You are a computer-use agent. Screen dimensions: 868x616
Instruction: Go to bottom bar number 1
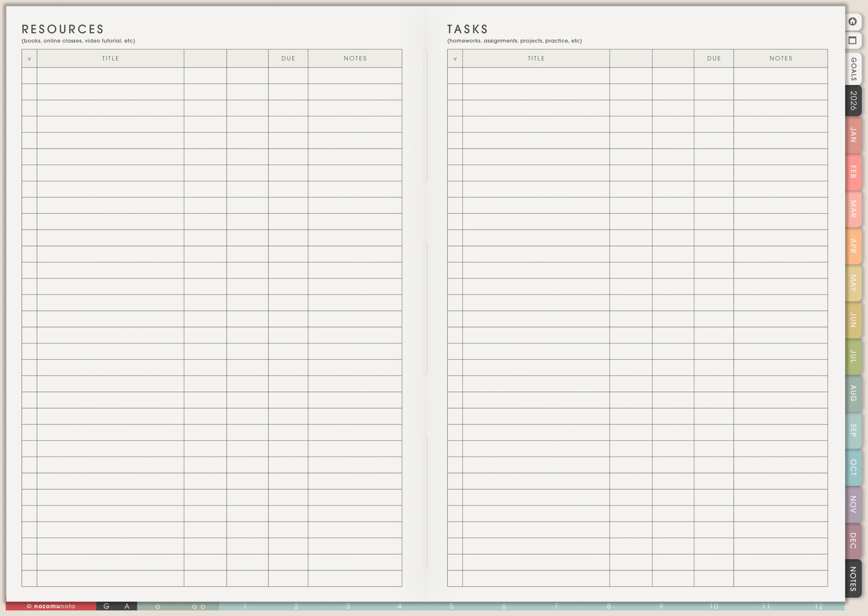pos(245,606)
